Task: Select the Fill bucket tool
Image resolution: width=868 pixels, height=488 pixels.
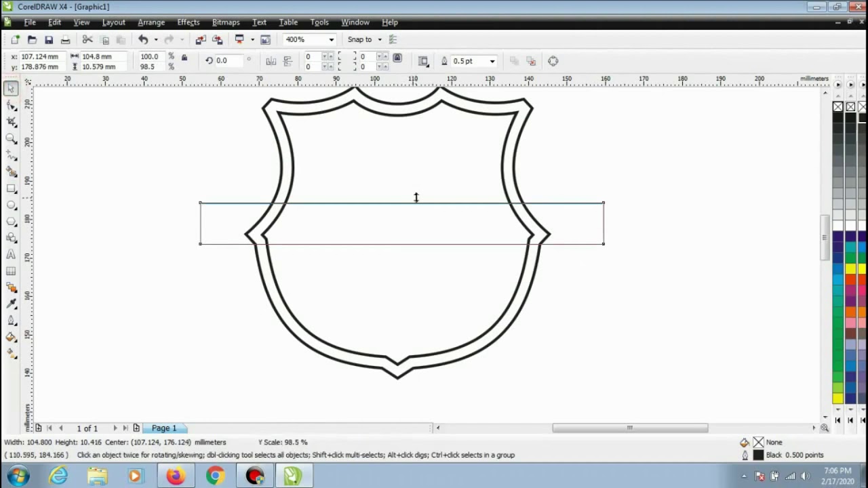Action: 11,337
